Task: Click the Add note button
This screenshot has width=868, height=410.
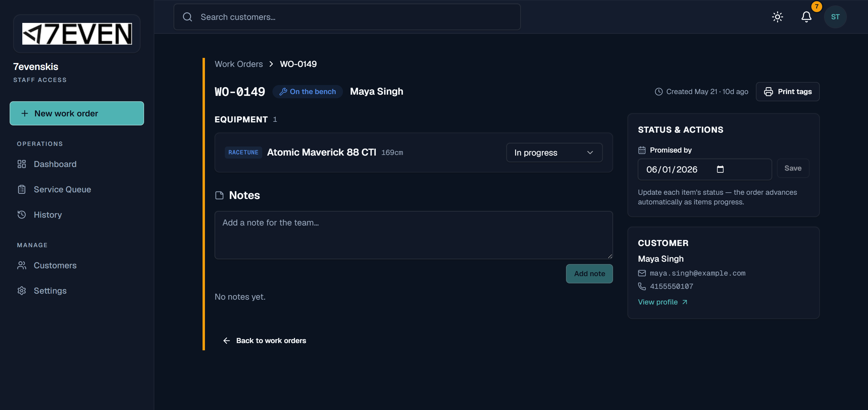Action: point(589,274)
